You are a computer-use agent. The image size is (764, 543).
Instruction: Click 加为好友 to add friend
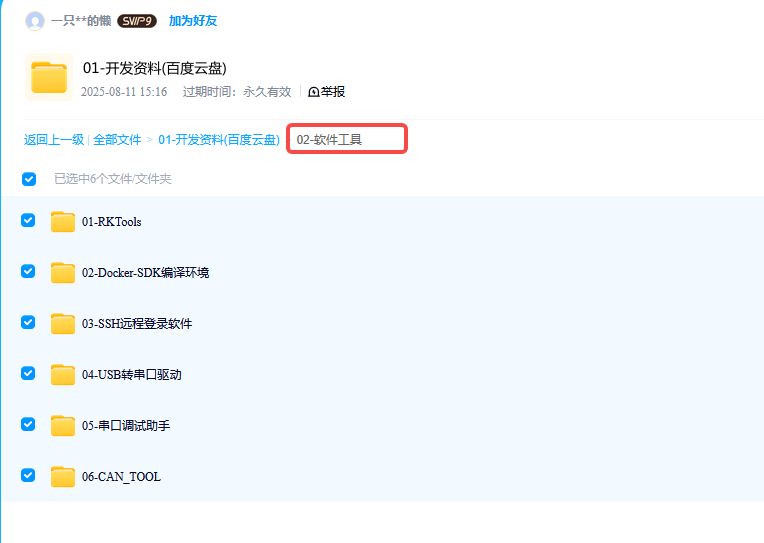click(193, 20)
